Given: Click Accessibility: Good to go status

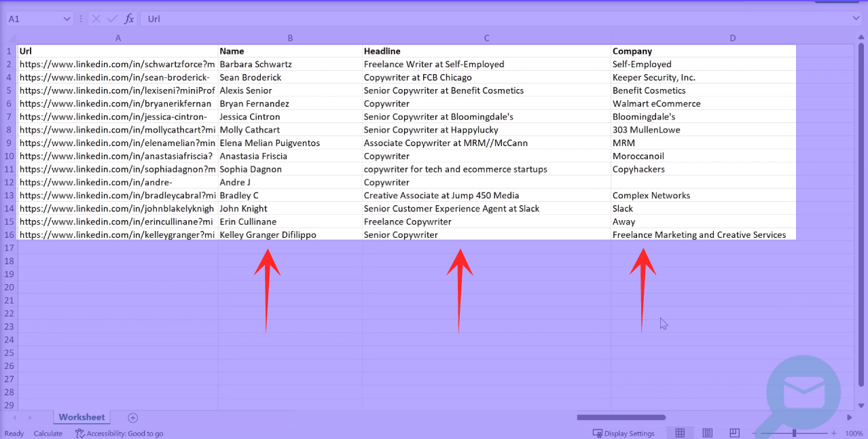Looking at the screenshot, I should click(120, 434).
